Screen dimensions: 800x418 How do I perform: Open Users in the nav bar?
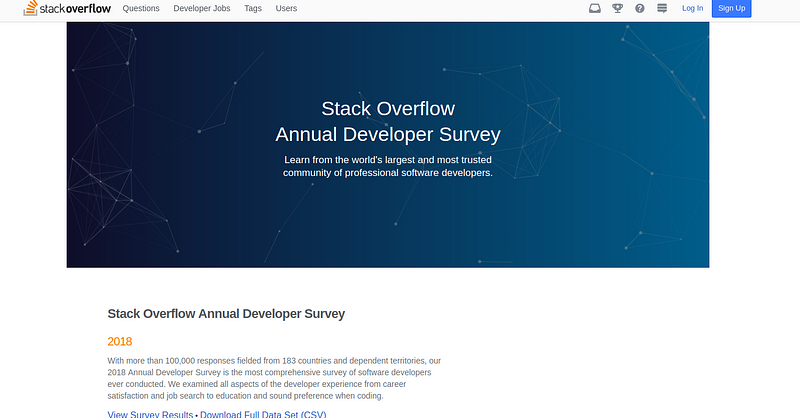tap(286, 8)
